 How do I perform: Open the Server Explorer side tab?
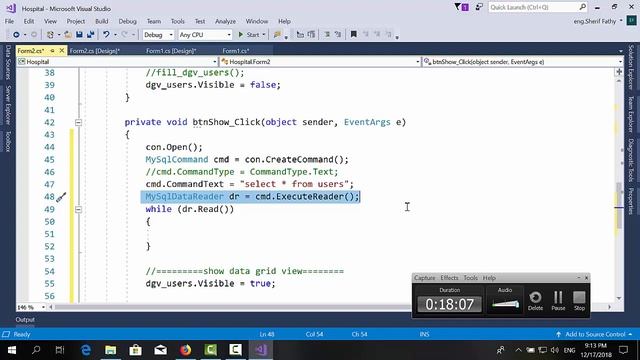[x=7, y=105]
